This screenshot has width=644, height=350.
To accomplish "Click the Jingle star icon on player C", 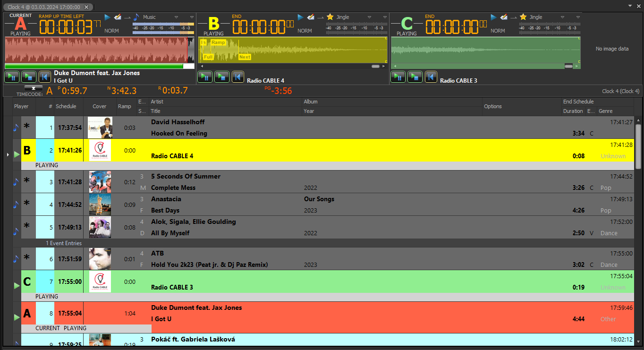I will click(x=523, y=17).
